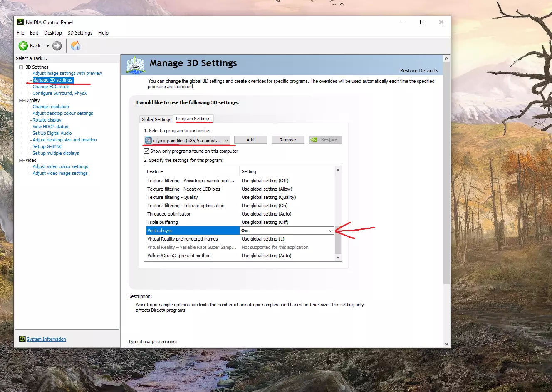This screenshot has width=552, height=392.
Task: Open the 3D Settings menu
Action: [x=80, y=33]
